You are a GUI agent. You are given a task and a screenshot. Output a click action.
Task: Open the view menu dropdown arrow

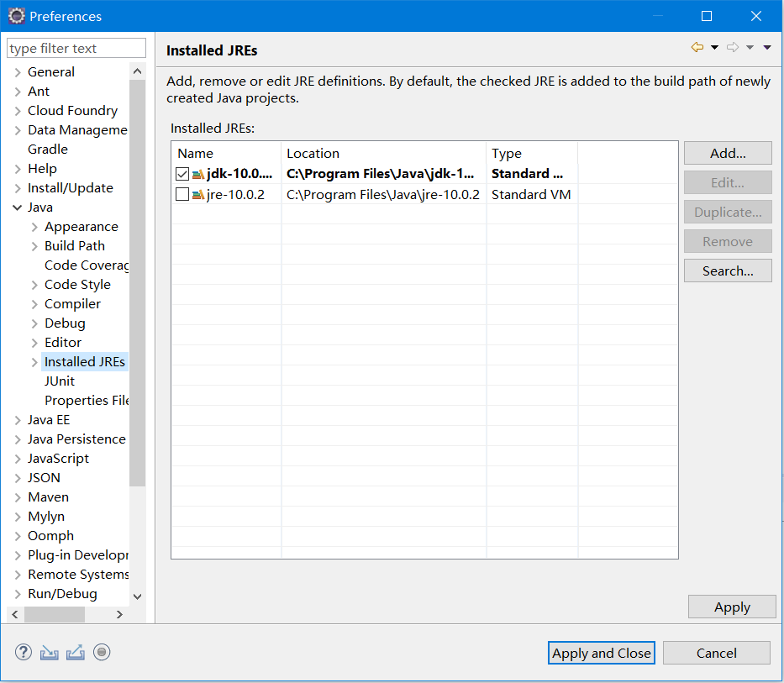click(767, 48)
